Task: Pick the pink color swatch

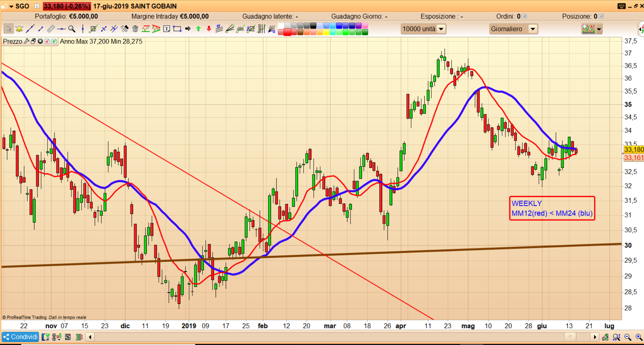Action: pyautogui.click(x=365, y=26)
